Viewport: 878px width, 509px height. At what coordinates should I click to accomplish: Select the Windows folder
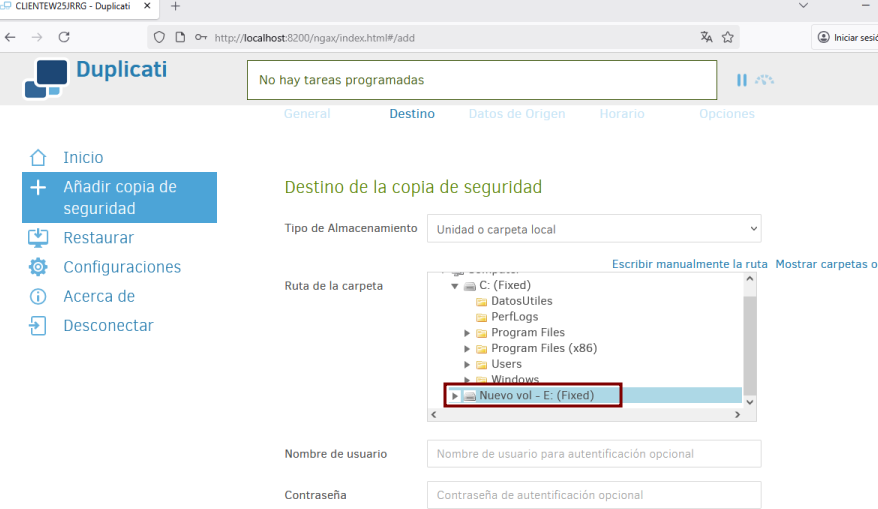coord(515,379)
